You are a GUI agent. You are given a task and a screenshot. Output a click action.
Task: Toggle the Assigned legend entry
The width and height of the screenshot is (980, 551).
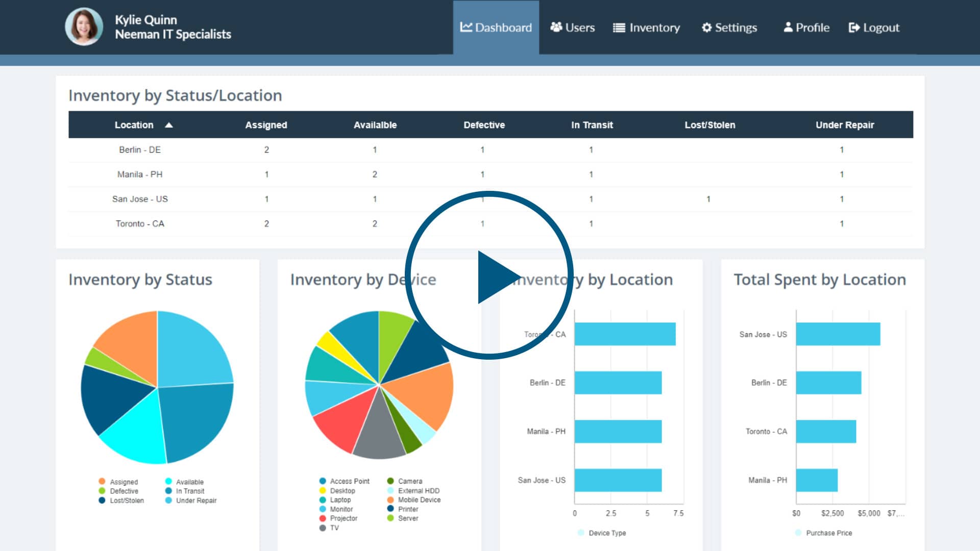[x=124, y=482]
